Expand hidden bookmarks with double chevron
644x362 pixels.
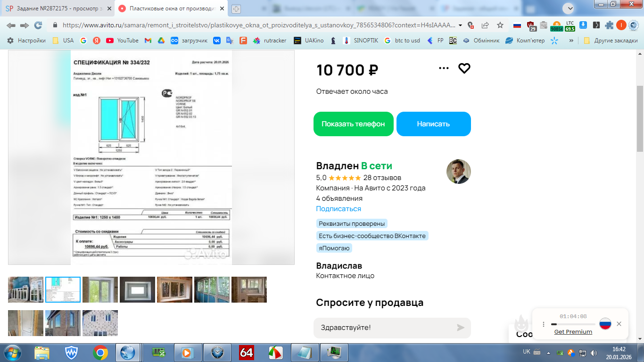tap(571, 41)
